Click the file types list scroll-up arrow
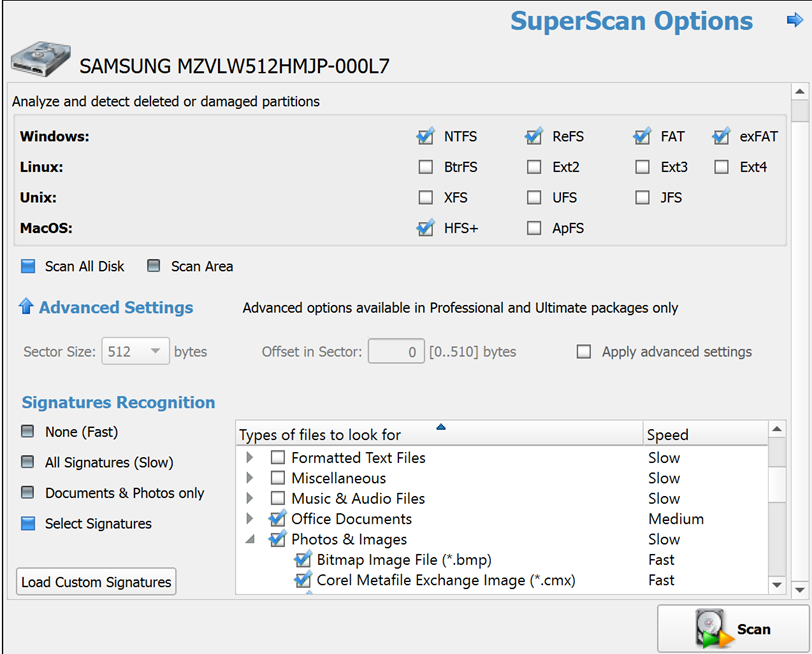The width and height of the screenshot is (812, 654). click(776, 429)
